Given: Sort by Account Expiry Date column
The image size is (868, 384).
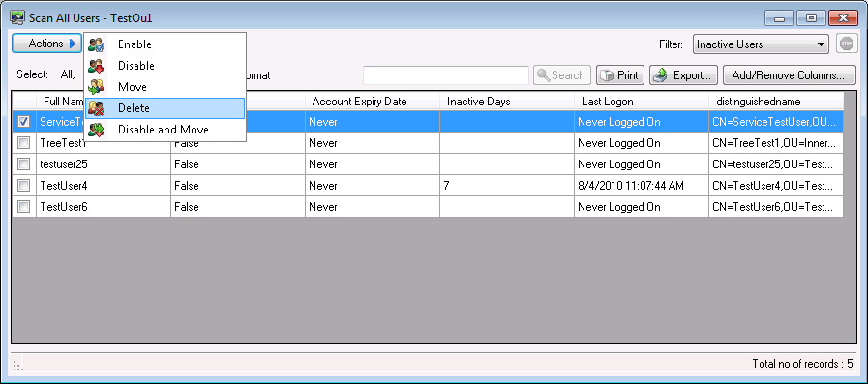Looking at the screenshot, I should tap(373, 102).
